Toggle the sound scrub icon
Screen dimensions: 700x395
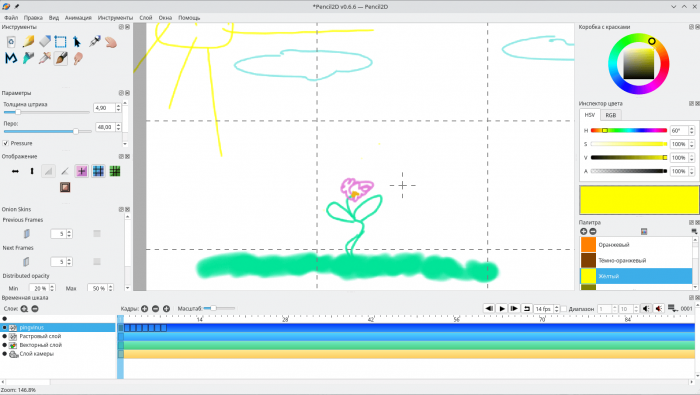point(658,309)
